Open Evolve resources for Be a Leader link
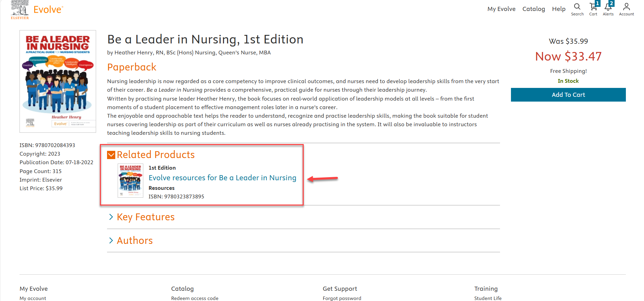The height and width of the screenshot is (301, 644). [222, 178]
